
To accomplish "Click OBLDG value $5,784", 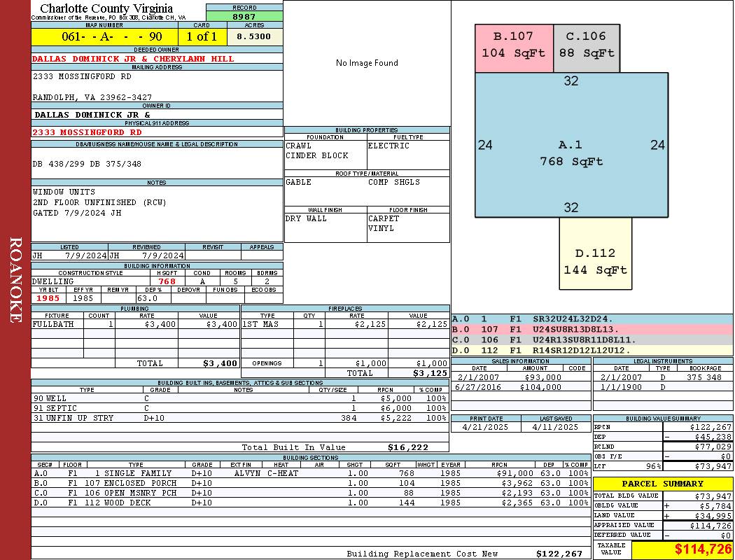I will (x=715, y=505).
